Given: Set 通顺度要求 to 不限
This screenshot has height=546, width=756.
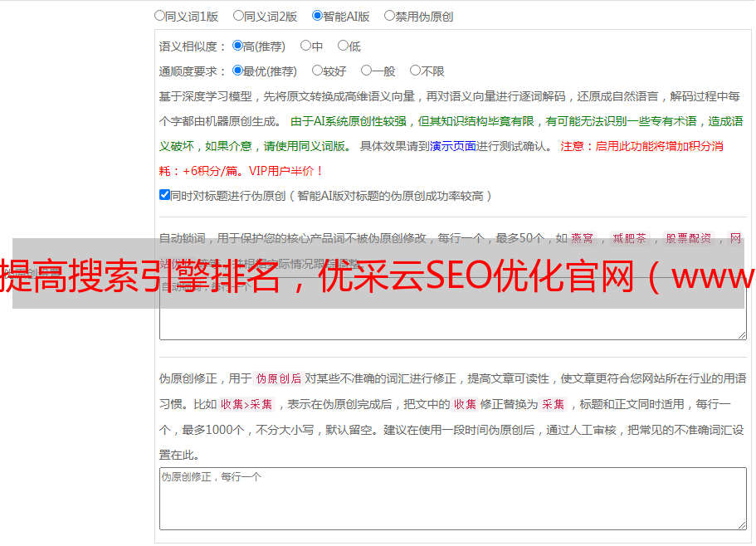Looking at the screenshot, I should 415,71.
